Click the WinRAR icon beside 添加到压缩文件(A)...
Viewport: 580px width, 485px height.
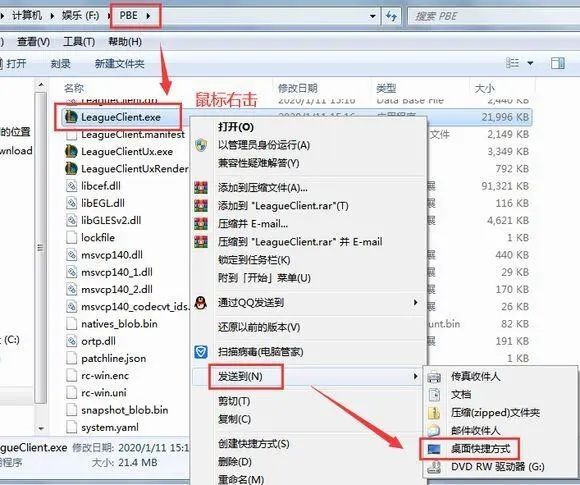pyautogui.click(x=201, y=188)
